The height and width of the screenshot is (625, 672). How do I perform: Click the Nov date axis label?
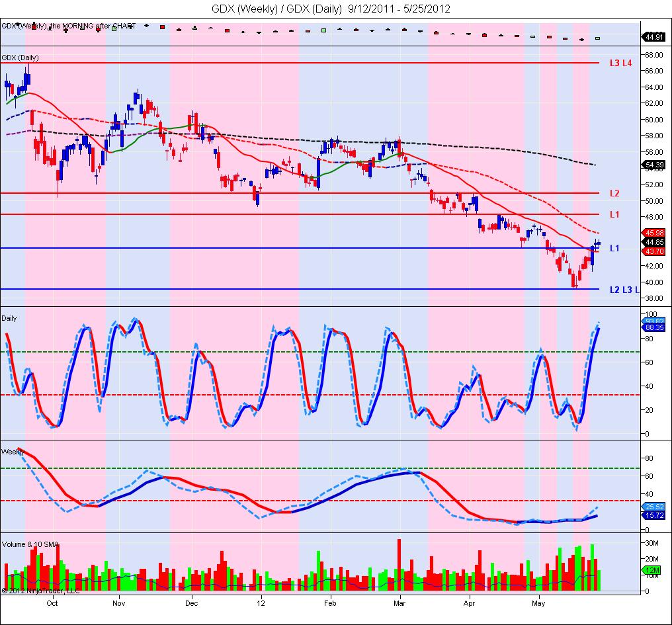(118, 604)
